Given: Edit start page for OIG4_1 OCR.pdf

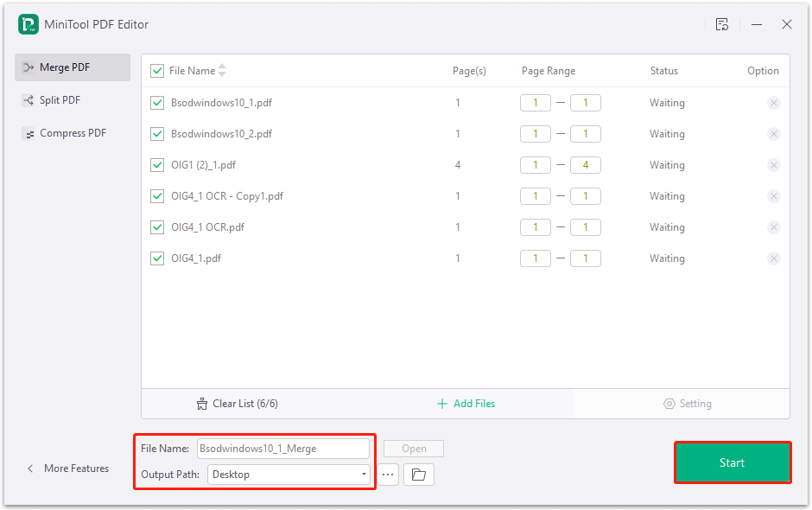Looking at the screenshot, I should coord(536,227).
